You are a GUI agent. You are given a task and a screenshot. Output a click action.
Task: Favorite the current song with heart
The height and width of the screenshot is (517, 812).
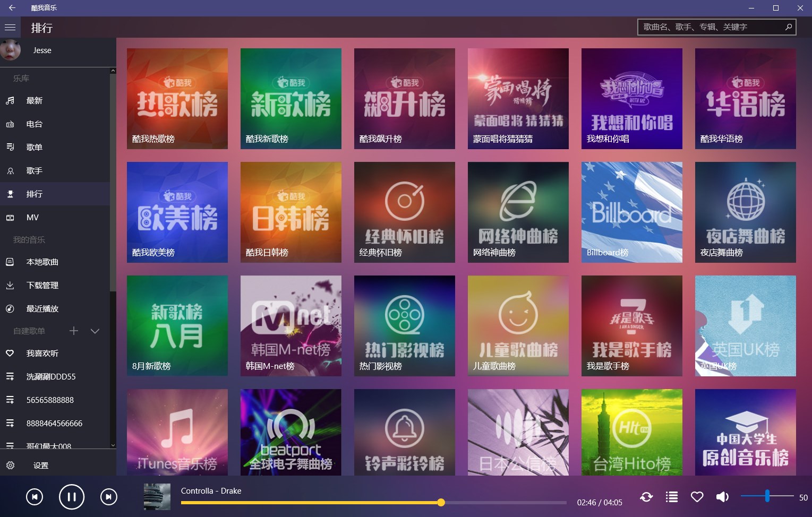tap(697, 497)
